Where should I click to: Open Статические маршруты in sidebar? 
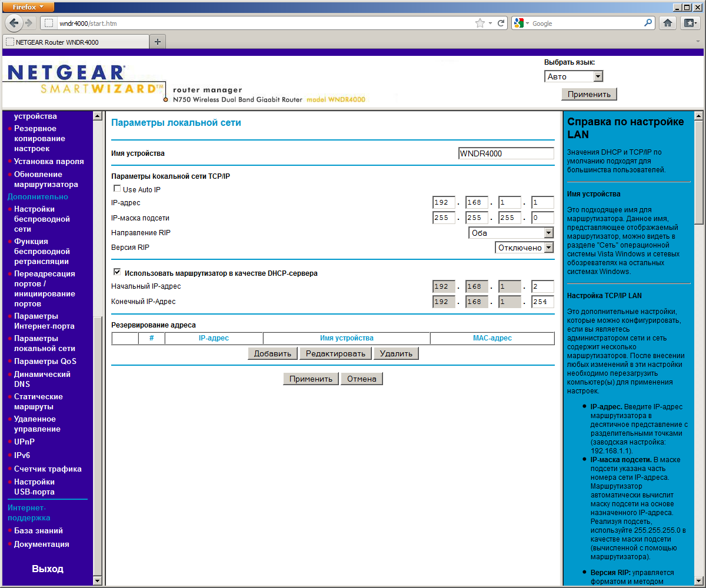tap(38, 401)
